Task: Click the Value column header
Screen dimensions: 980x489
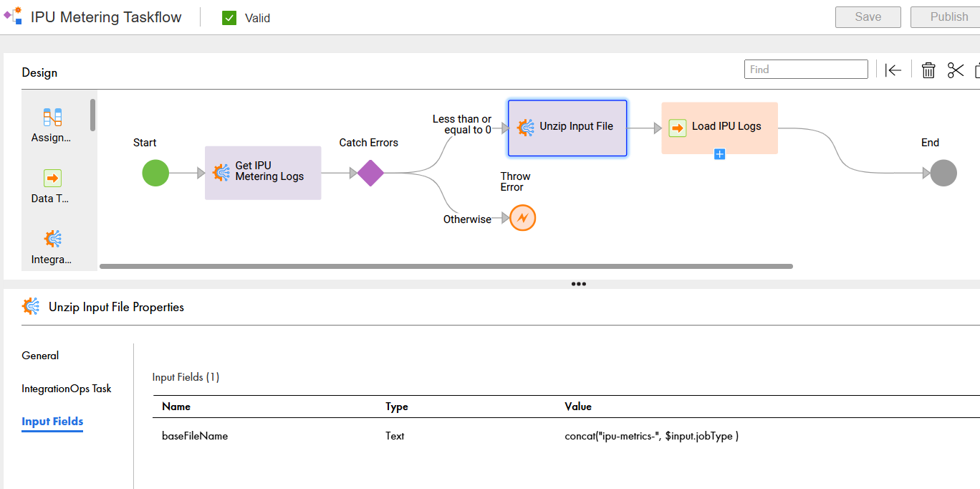Action: [x=578, y=407]
